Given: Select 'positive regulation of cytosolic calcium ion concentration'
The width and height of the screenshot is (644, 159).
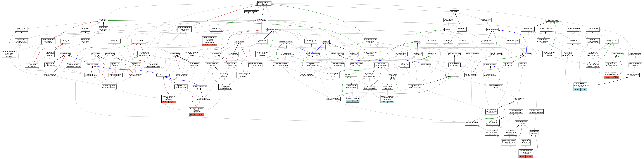Looking at the screenshot, I should click(x=209, y=41).
